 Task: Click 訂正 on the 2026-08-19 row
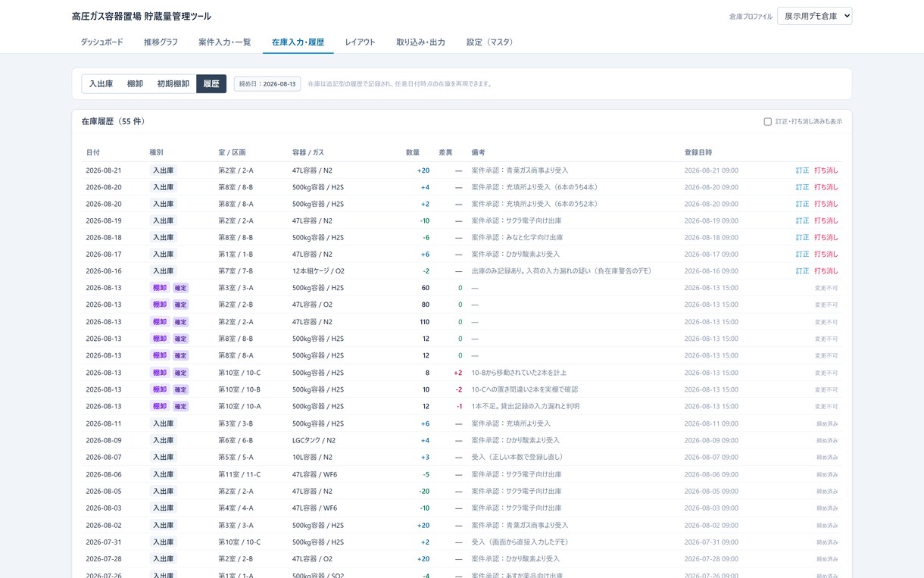pos(802,220)
